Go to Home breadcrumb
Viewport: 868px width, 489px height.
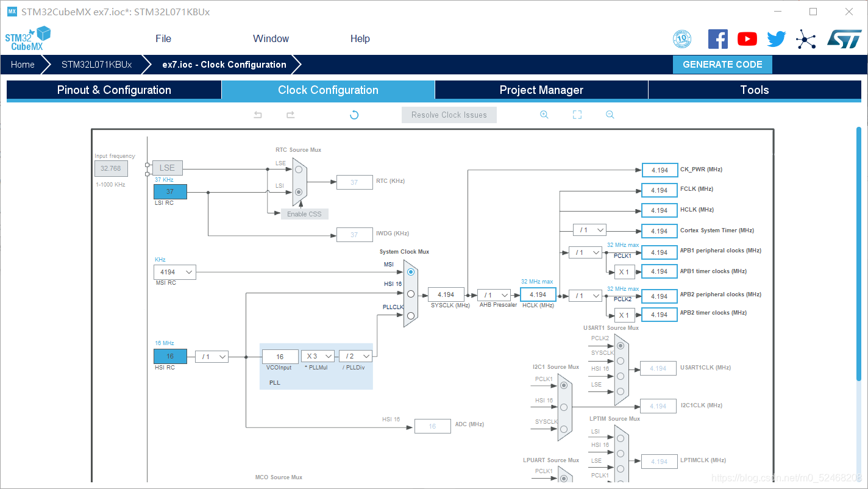[23, 65]
